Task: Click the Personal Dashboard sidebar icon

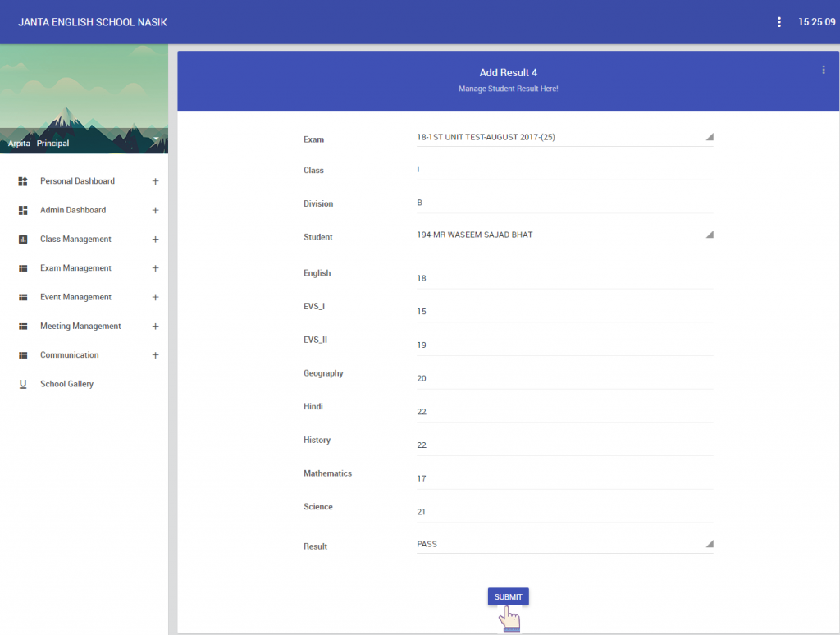Action: [x=23, y=181]
